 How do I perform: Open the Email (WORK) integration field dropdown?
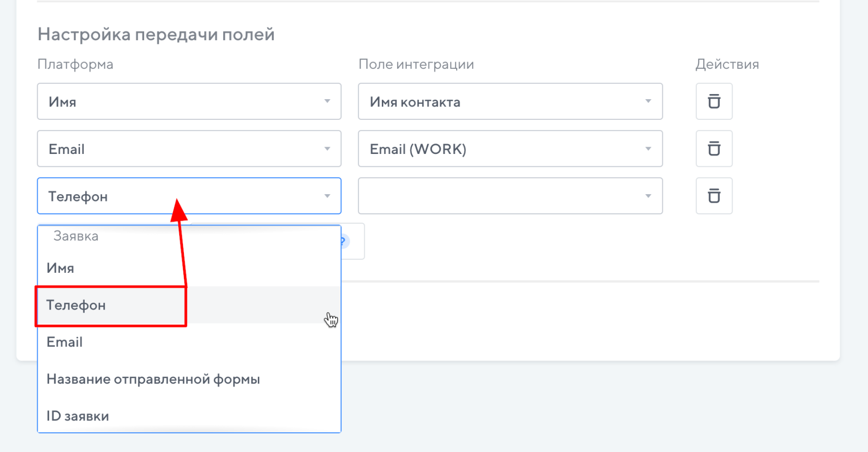[510, 149]
